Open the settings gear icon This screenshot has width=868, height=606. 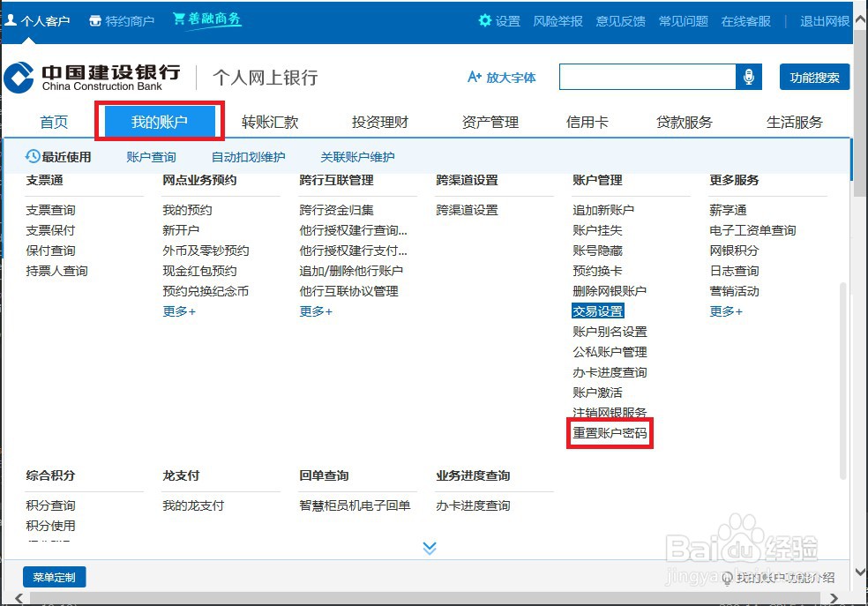[x=484, y=22]
